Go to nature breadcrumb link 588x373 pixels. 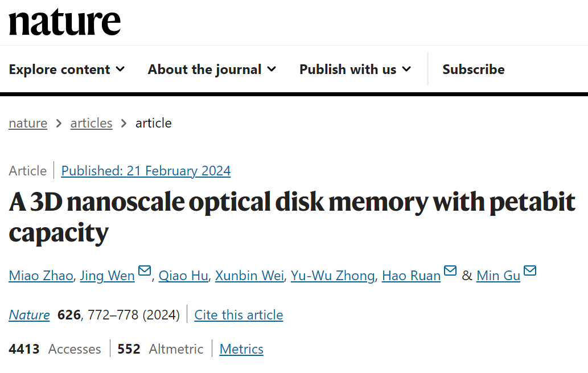(x=28, y=123)
